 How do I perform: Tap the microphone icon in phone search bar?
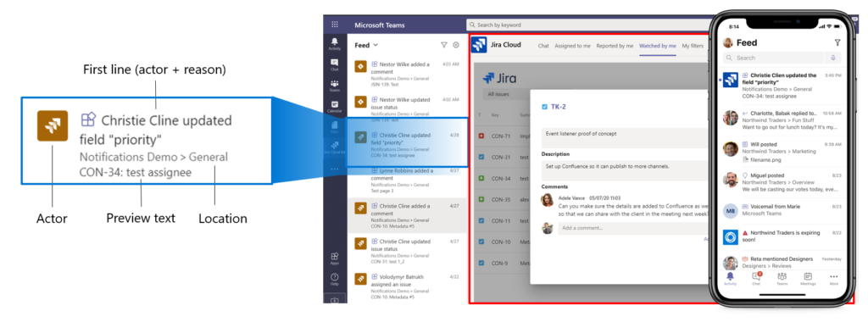tap(833, 58)
